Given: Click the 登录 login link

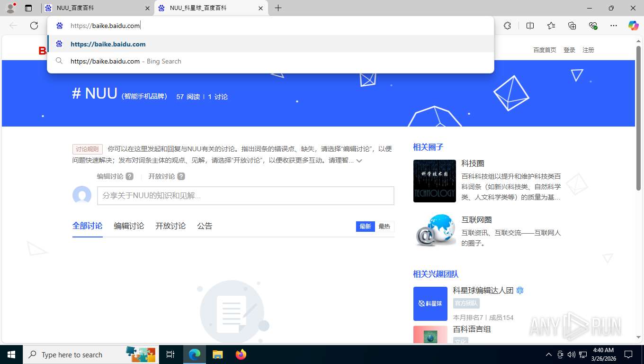Looking at the screenshot, I should 569,50.
